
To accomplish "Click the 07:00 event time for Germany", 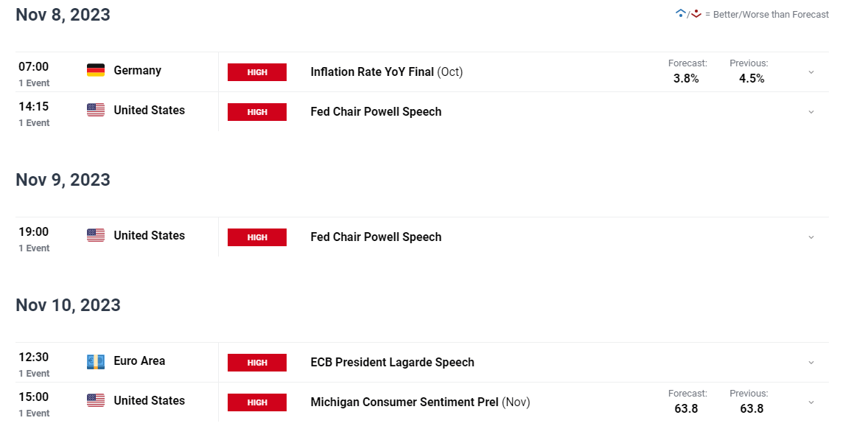I will click(x=34, y=66).
